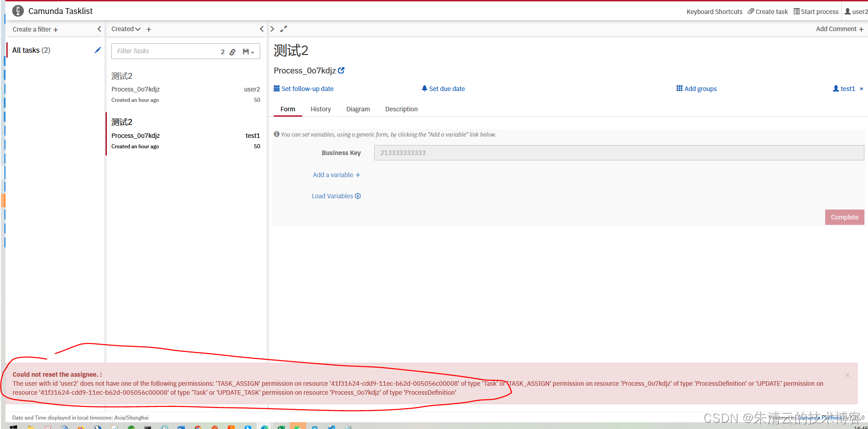868x429 pixels.
Task: Maximize the task view arrows icon
Action: coord(284,29)
